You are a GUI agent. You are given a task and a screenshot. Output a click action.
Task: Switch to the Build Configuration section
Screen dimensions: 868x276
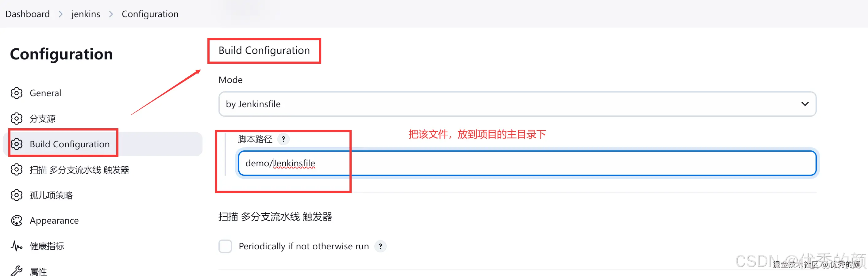[x=70, y=144]
